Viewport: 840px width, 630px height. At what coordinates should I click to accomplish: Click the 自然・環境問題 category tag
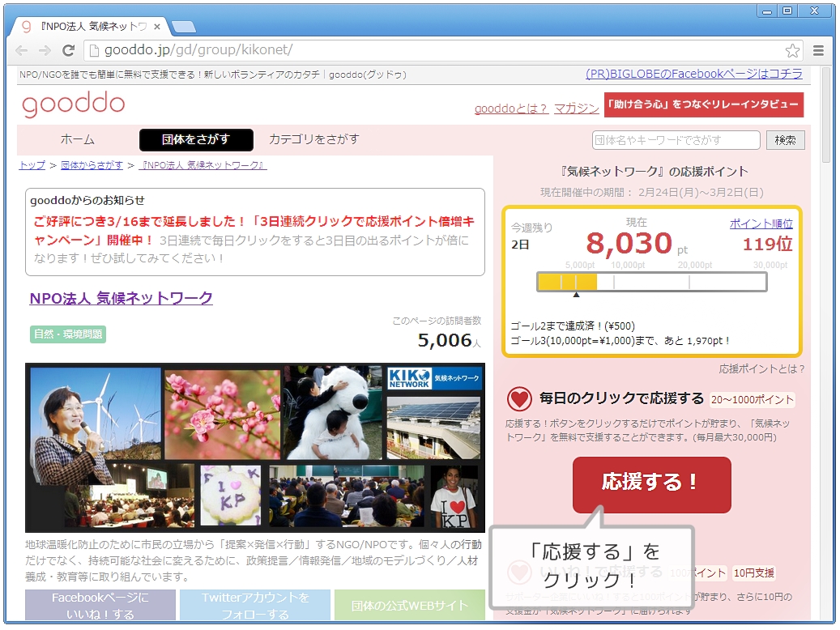click(x=68, y=334)
